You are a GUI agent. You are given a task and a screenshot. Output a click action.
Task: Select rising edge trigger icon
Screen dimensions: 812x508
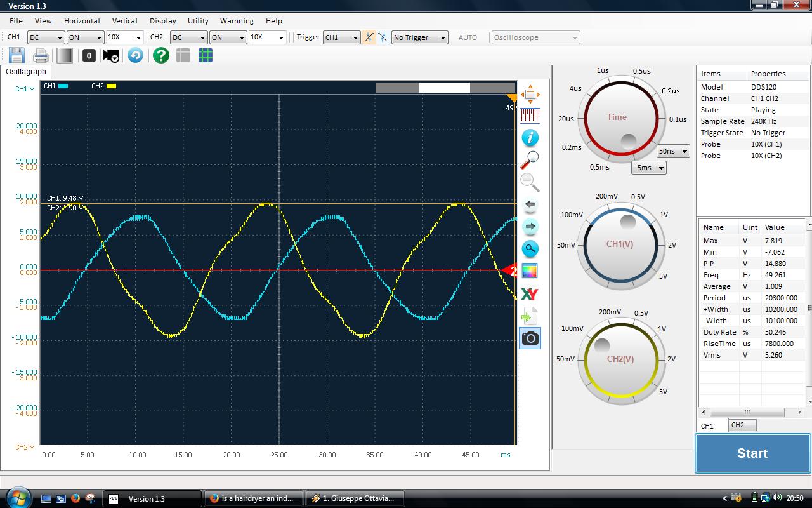tap(369, 37)
